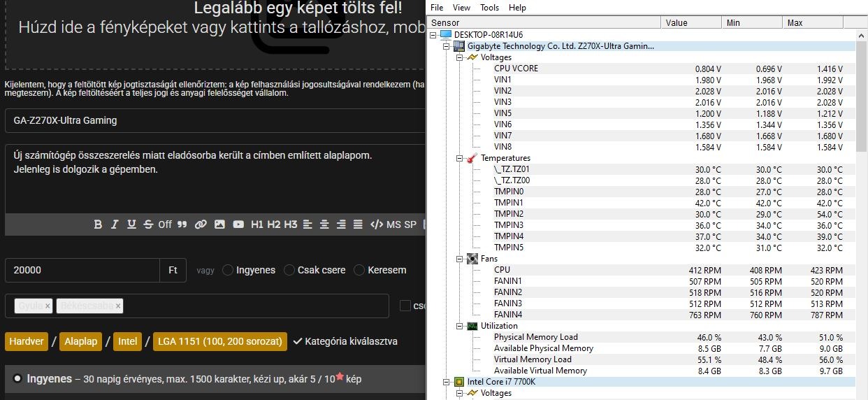Click the LGA 1151 (100, 200 sorozat) category

[x=220, y=341]
